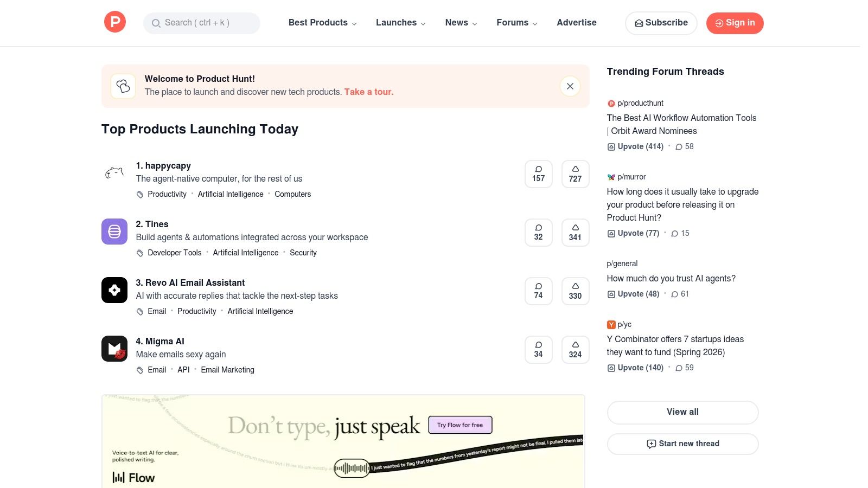The height and width of the screenshot is (488, 868).
Task: Open Migma AI comments via bubble icon
Action: click(x=538, y=349)
